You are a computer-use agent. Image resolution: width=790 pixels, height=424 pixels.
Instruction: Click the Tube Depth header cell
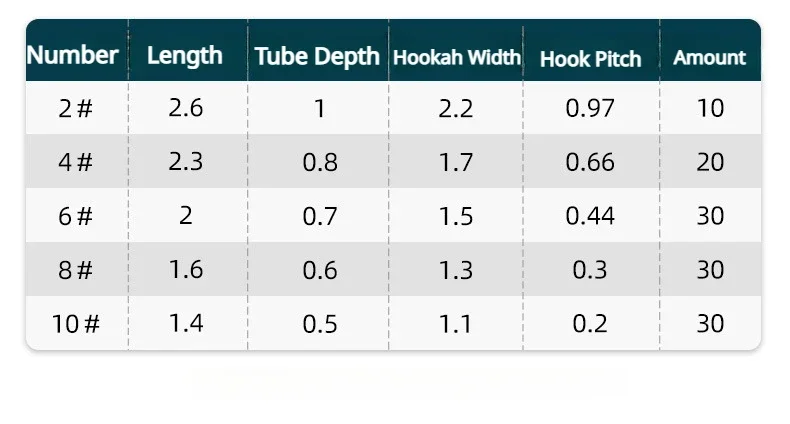click(x=317, y=56)
